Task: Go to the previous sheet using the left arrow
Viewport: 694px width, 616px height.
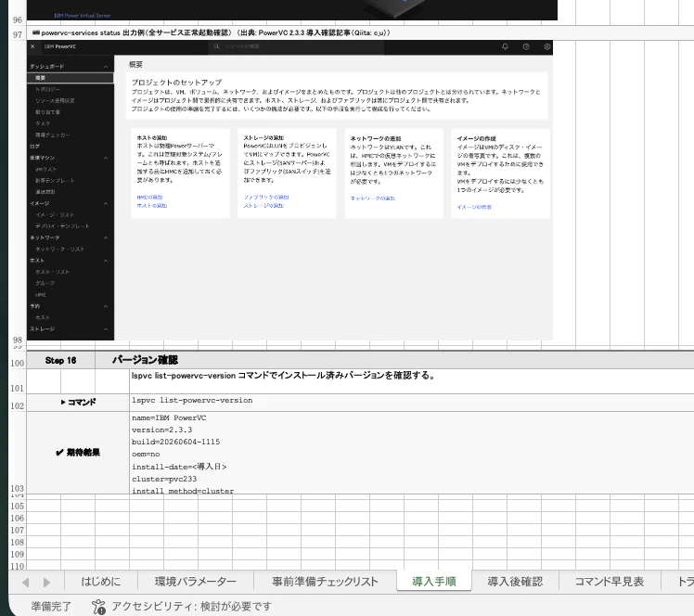Action: pos(26,583)
